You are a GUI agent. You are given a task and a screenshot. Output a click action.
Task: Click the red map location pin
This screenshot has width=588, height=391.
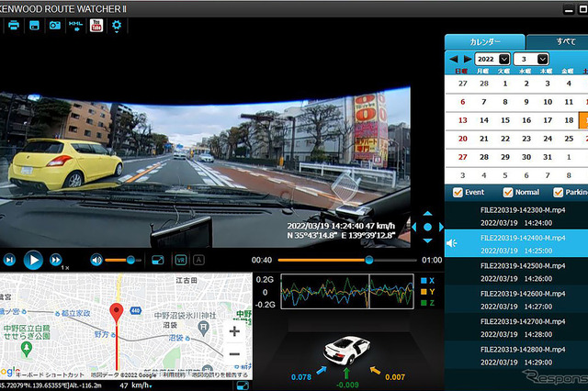tap(117, 314)
